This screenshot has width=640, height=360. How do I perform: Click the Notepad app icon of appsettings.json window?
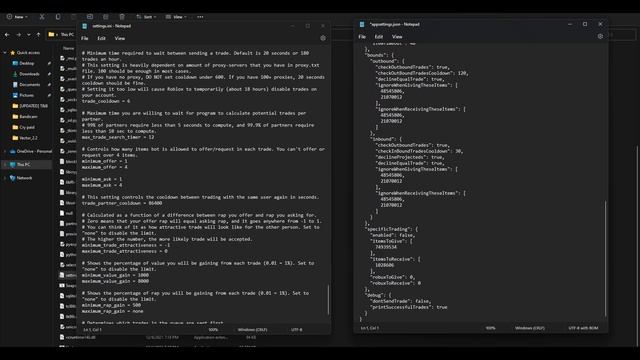point(362,24)
